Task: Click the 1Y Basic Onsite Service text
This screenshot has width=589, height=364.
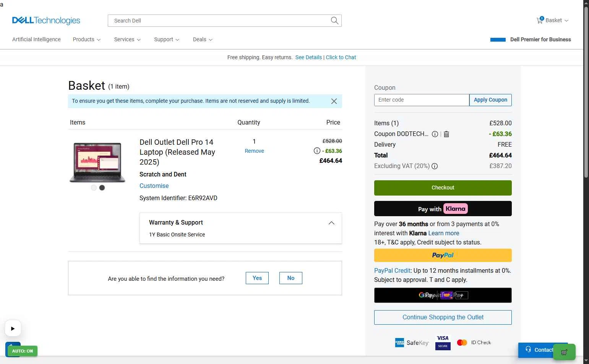Action: click(x=177, y=235)
